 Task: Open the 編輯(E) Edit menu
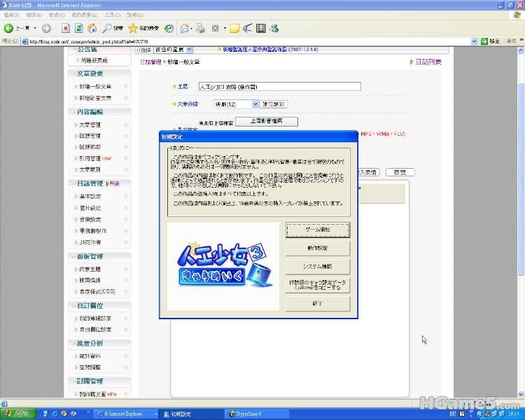(x=34, y=15)
